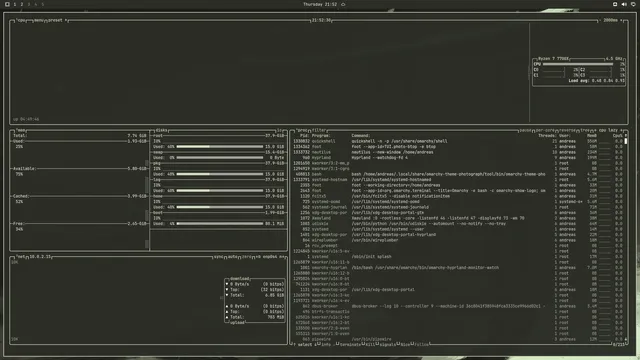Select the systemd-journald process row
640x360 pixels.
click(x=457, y=207)
